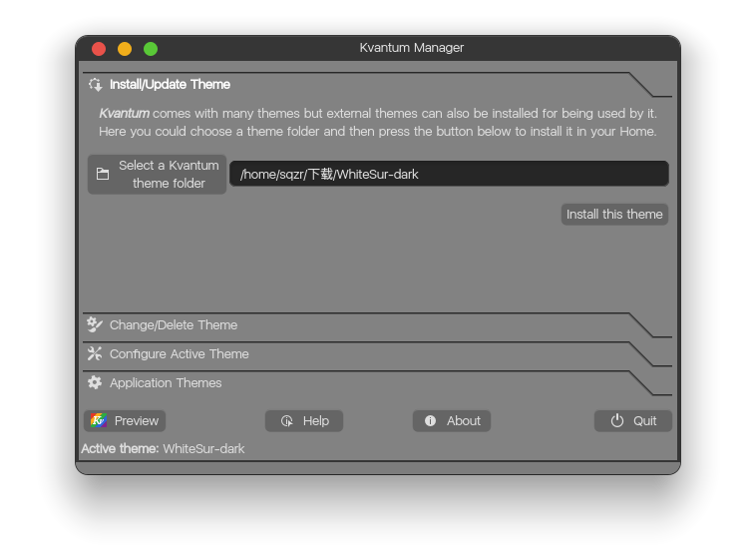Open the About dialog
This screenshot has height=560, width=756.
452,421
